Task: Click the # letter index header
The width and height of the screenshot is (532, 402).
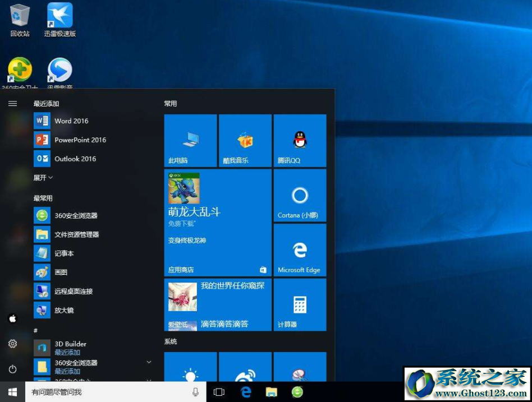Action: (35, 330)
